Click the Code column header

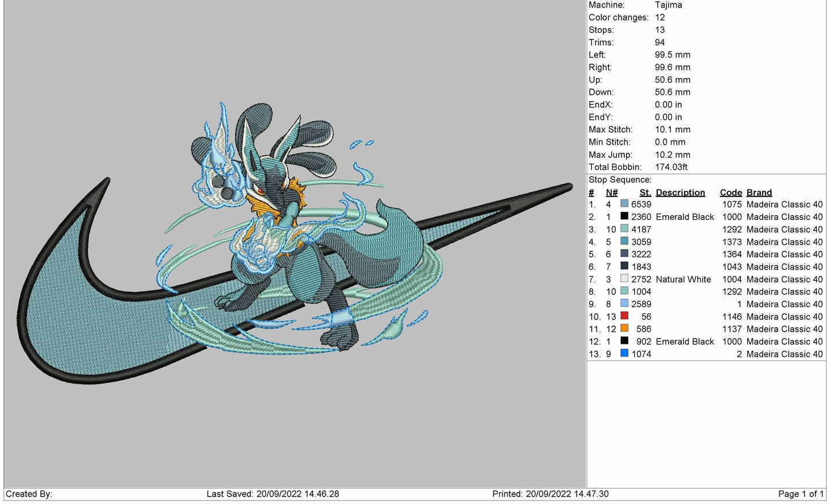click(x=731, y=193)
